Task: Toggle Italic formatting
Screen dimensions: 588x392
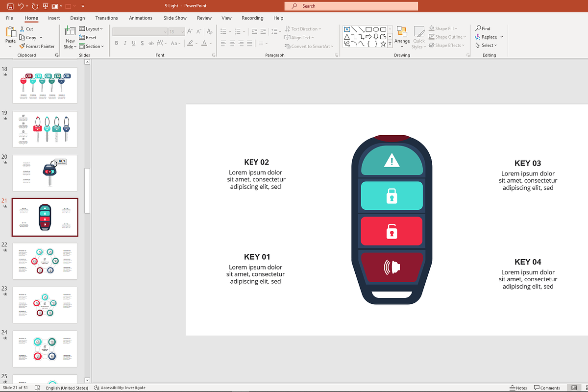Action: click(125, 43)
